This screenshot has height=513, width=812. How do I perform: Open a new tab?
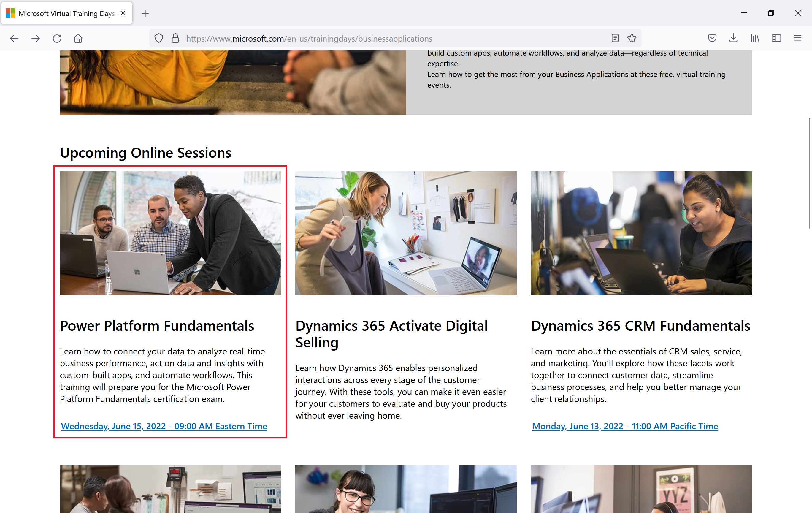(145, 13)
